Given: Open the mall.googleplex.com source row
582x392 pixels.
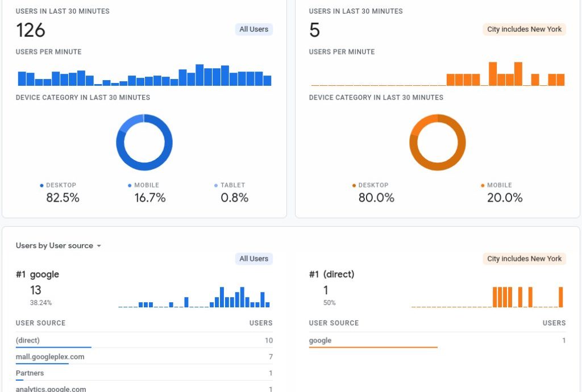Looking at the screenshot, I should (x=144, y=357).
